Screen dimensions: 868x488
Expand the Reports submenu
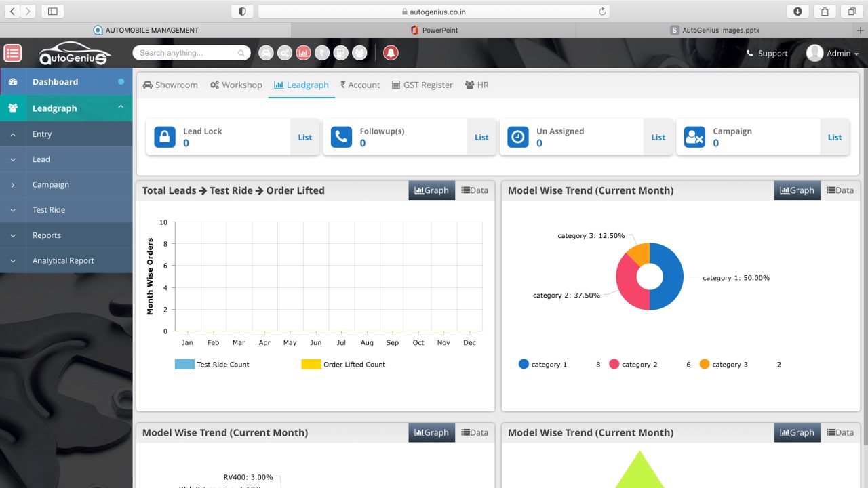[13, 235]
